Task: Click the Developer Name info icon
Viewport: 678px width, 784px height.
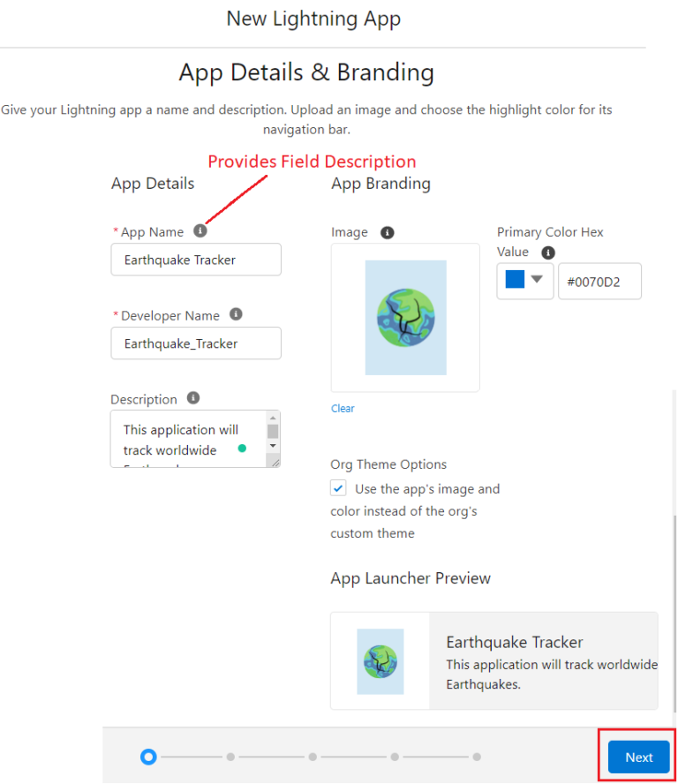Action: (x=236, y=314)
